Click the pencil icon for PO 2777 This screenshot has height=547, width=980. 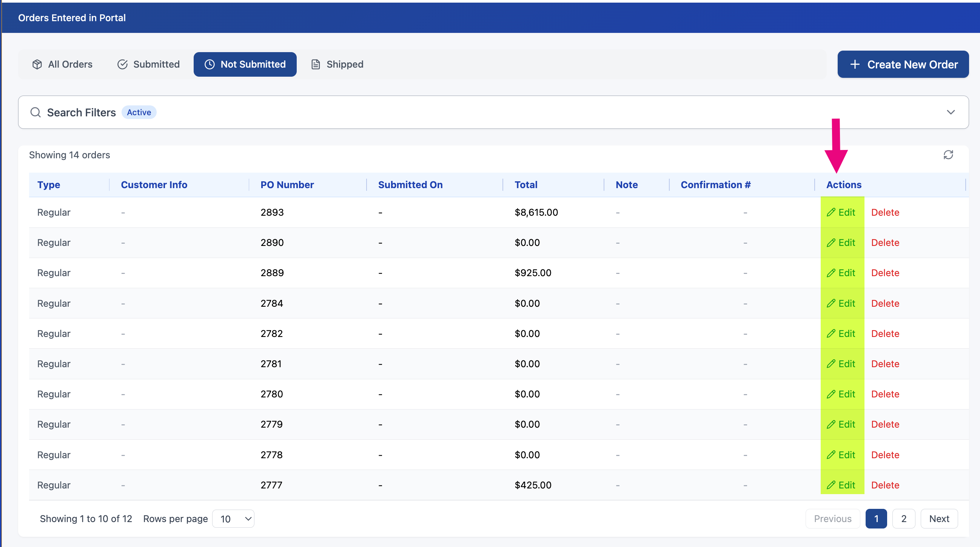point(831,485)
